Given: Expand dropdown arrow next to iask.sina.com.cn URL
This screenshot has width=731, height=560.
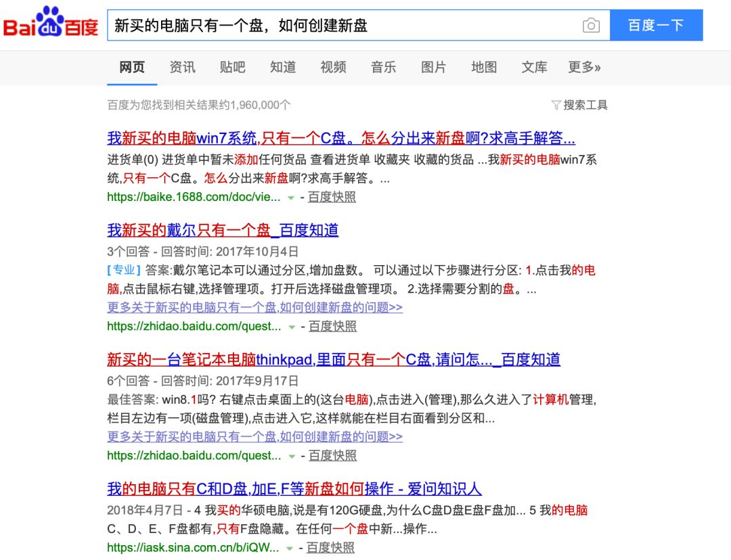Looking at the screenshot, I should pos(290,549).
